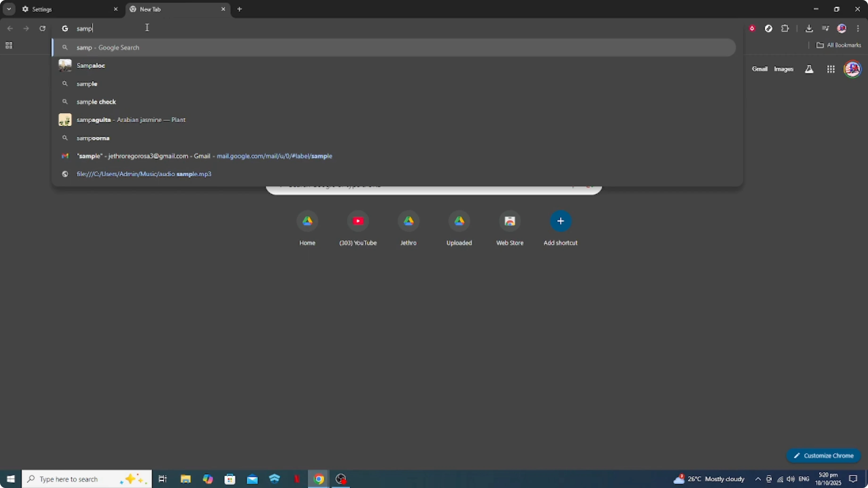Viewport: 868px width, 488px height.
Task: Reload the page with refresh icon
Action: 42,28
